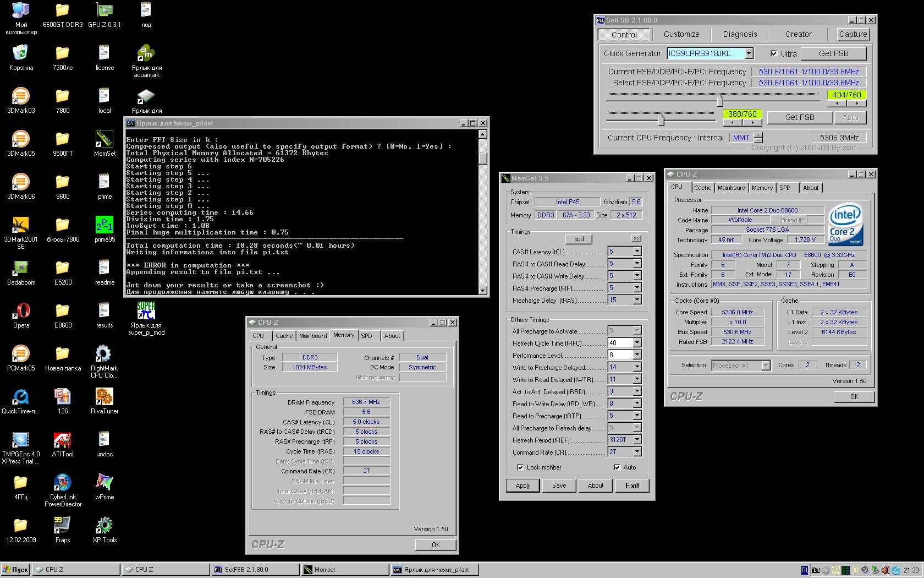Expand the Performance Level dropdown in MemSet
Viewport: 924px width, 578px height.
(x=637, y=355)
